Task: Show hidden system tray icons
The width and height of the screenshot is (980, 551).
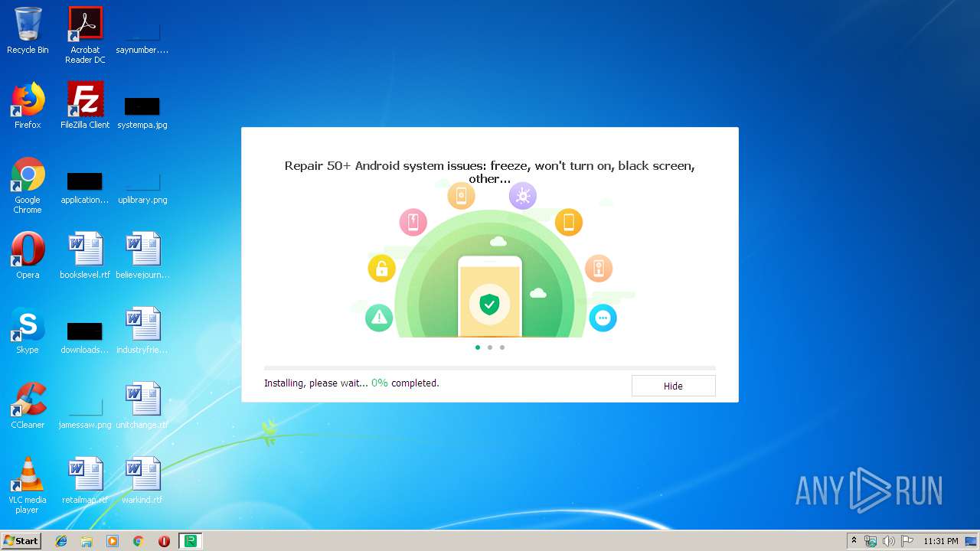Action: [854, 541]
